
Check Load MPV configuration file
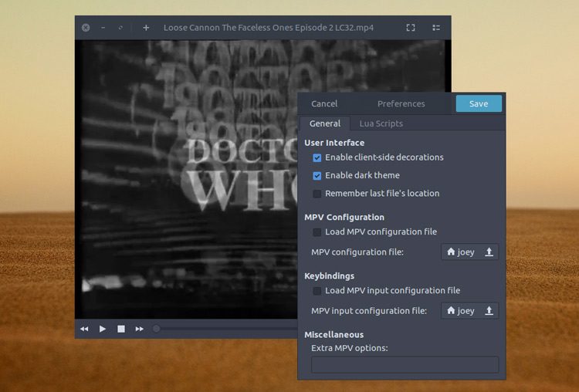pyautogui.click(x=317, y=232)
